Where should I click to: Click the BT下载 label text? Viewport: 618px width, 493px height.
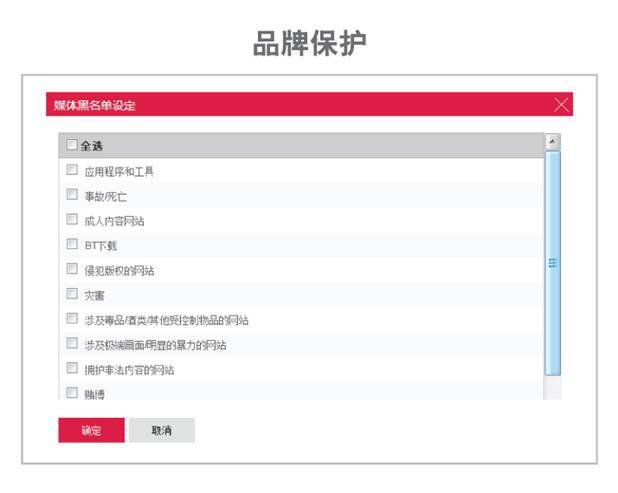coord(101,246)
